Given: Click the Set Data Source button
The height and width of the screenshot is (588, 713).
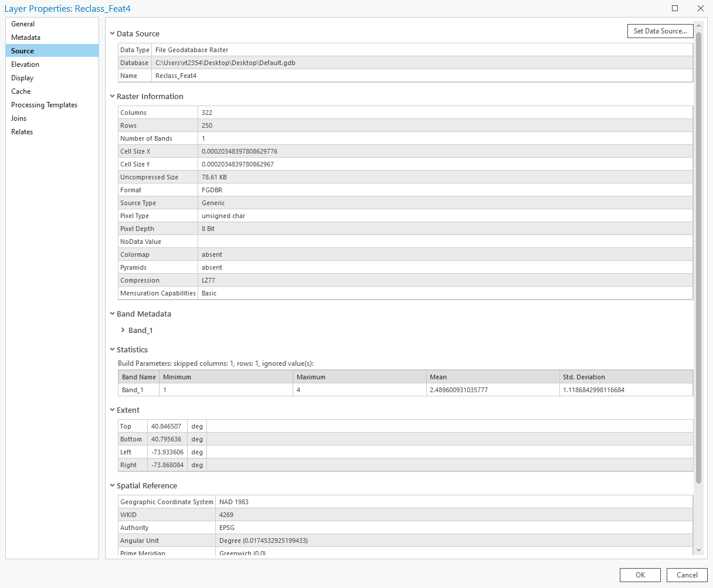Looking at the screenshot, I should pyautogui.click(x=660, y=31).
